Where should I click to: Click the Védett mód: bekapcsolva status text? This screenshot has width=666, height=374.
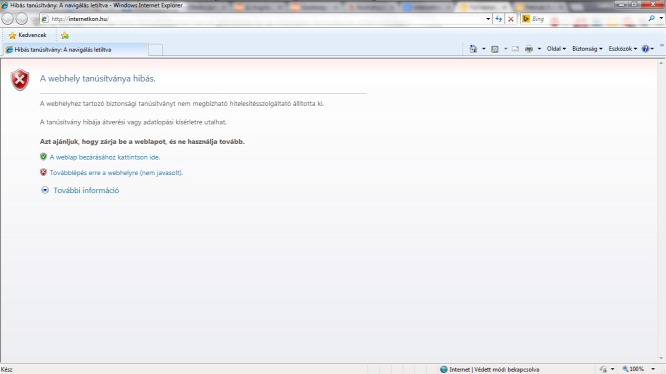click(x=507, y=369)
